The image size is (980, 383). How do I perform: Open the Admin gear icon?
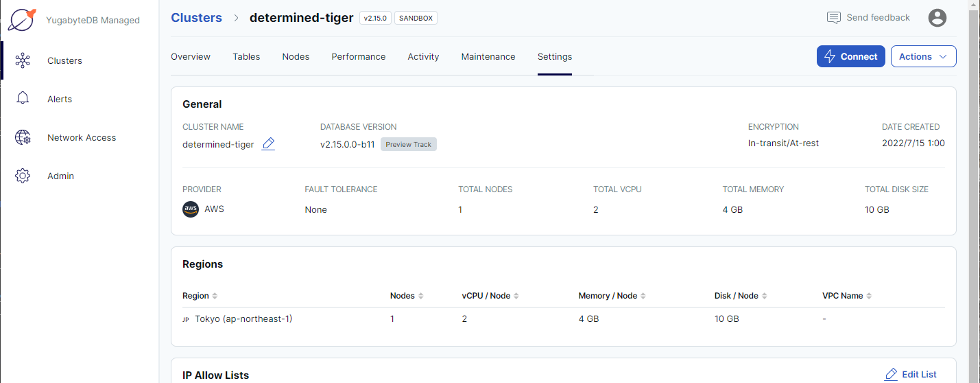pyautogui.click(x=23, y=176)
